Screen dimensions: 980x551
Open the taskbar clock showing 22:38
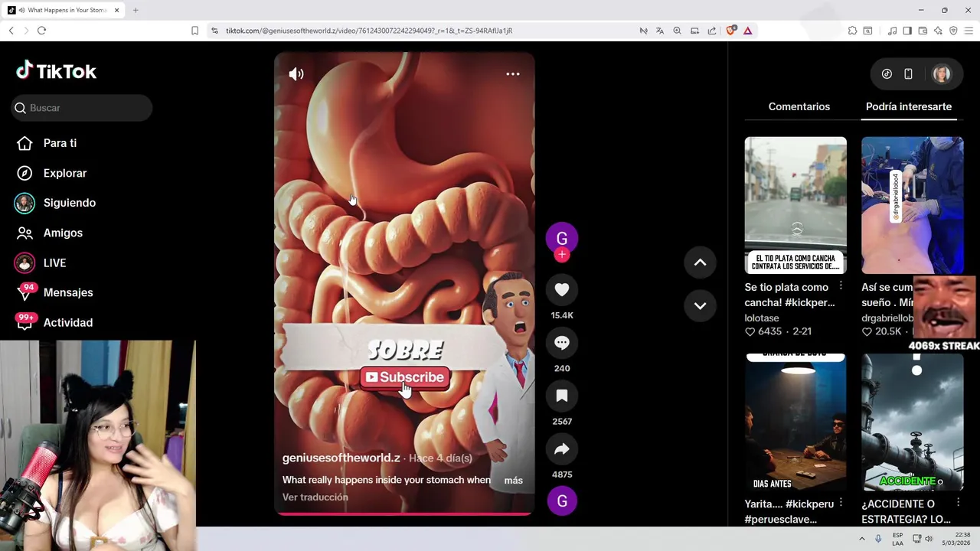click(x=956, y=539)
